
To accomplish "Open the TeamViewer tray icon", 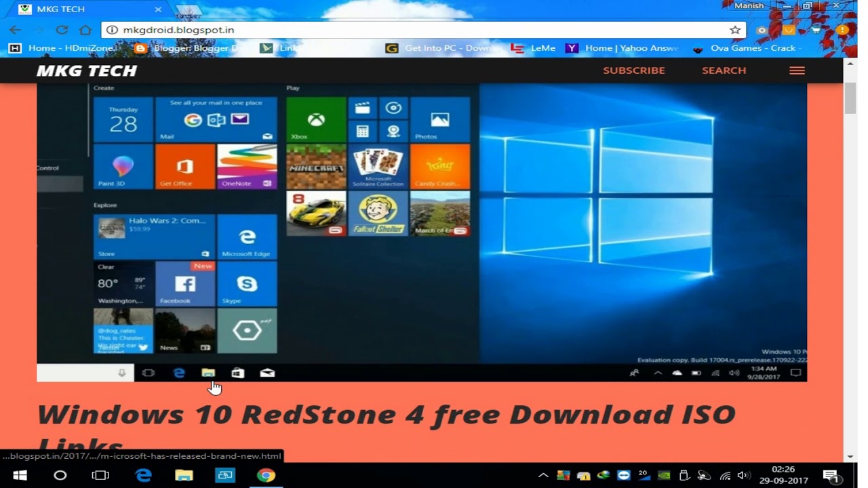I will tap(624, 476).
